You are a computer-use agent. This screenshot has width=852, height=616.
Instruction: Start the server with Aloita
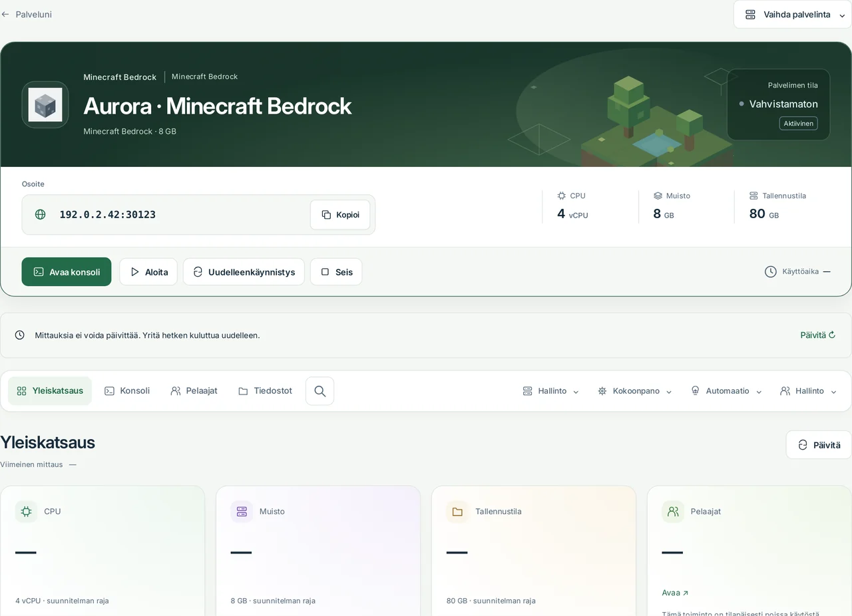tap(148, 272)
